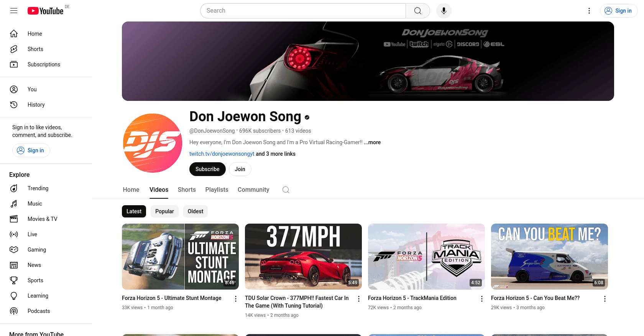Expand channel description with ...more
The image size is (644, 336).
tap(372, 142)
